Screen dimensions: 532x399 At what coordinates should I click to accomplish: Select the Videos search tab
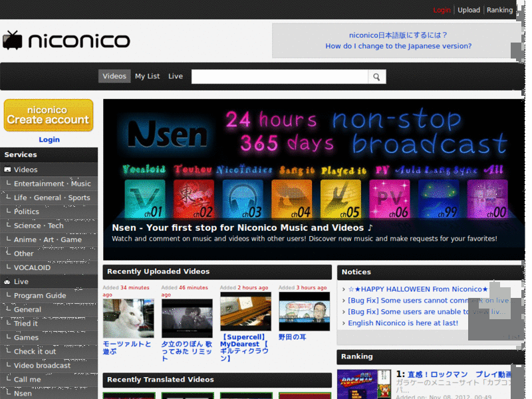point(114,76)
